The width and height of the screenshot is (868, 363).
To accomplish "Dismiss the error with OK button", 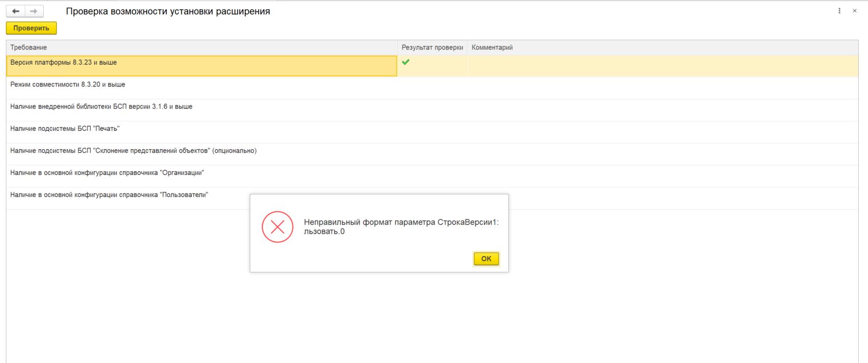I will pyautogui.click(x=486, y=259).
